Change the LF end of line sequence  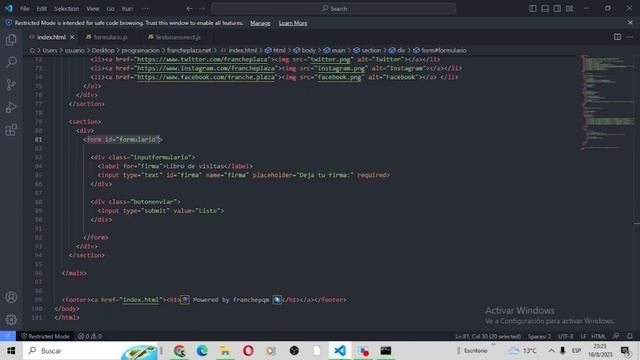pos(583,336)
